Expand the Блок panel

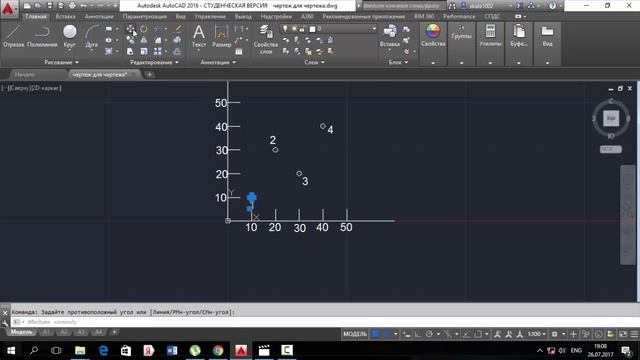coord(398,62)
